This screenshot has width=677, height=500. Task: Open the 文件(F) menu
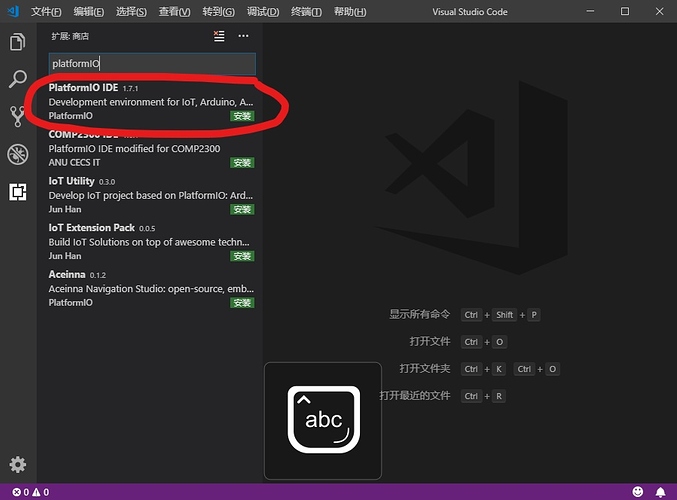coord(46,12)
